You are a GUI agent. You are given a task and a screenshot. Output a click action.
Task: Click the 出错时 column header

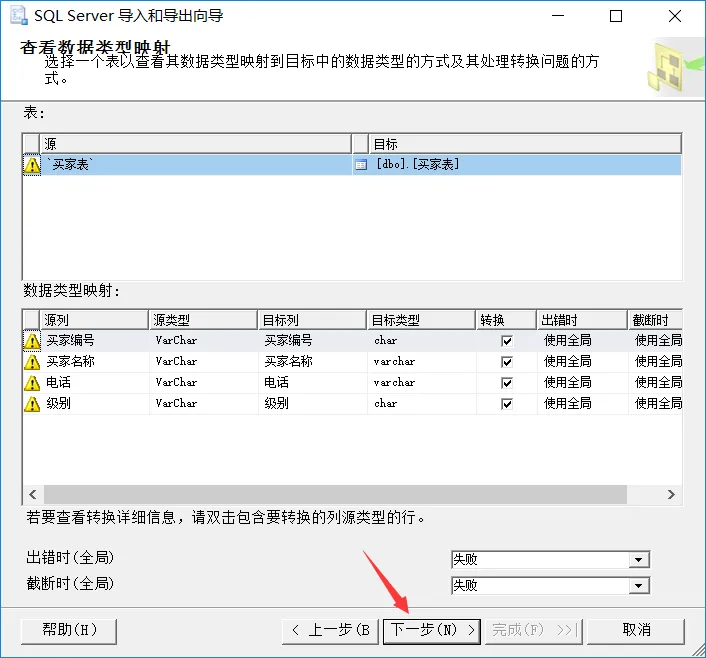point(582,320)
